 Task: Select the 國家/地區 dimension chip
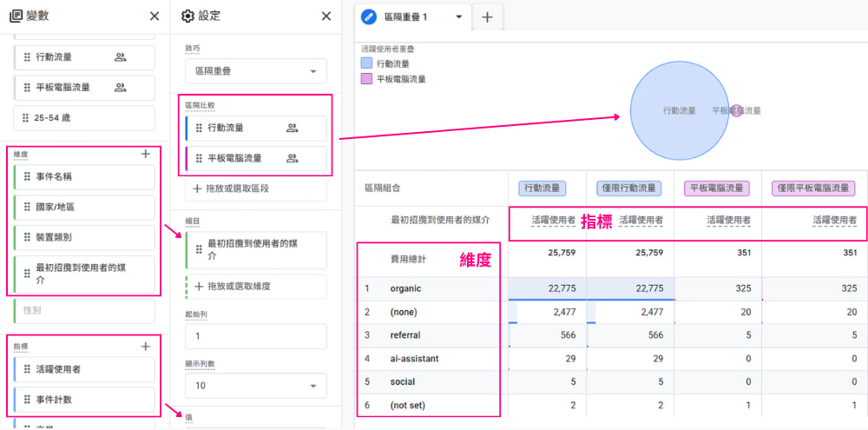pyautogui.click(x=84, y=208)
